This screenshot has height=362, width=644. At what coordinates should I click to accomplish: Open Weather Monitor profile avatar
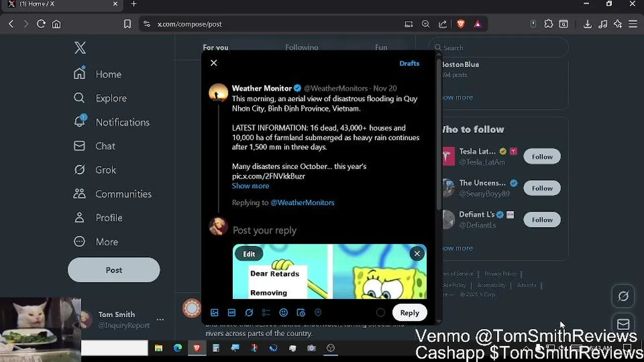[218, 93]
